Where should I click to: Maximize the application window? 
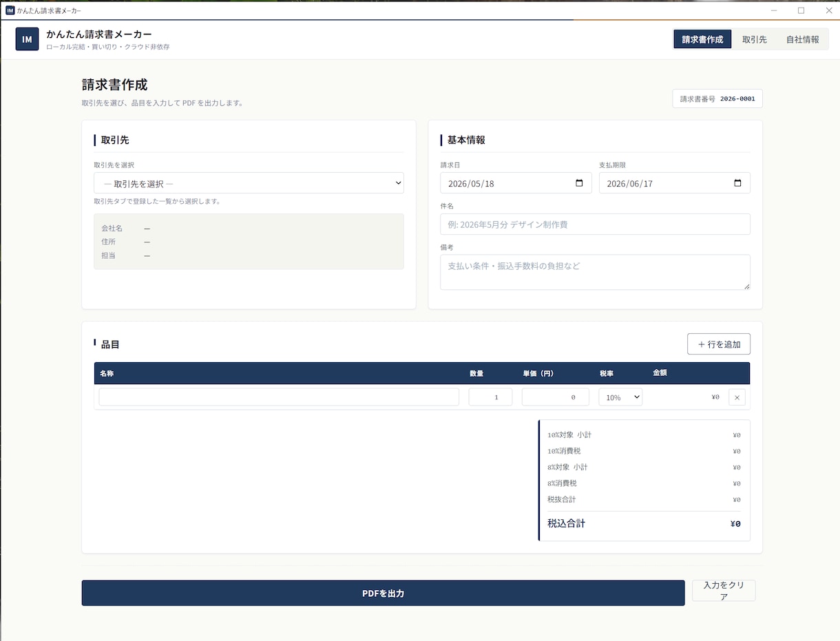tap(801, 10)
